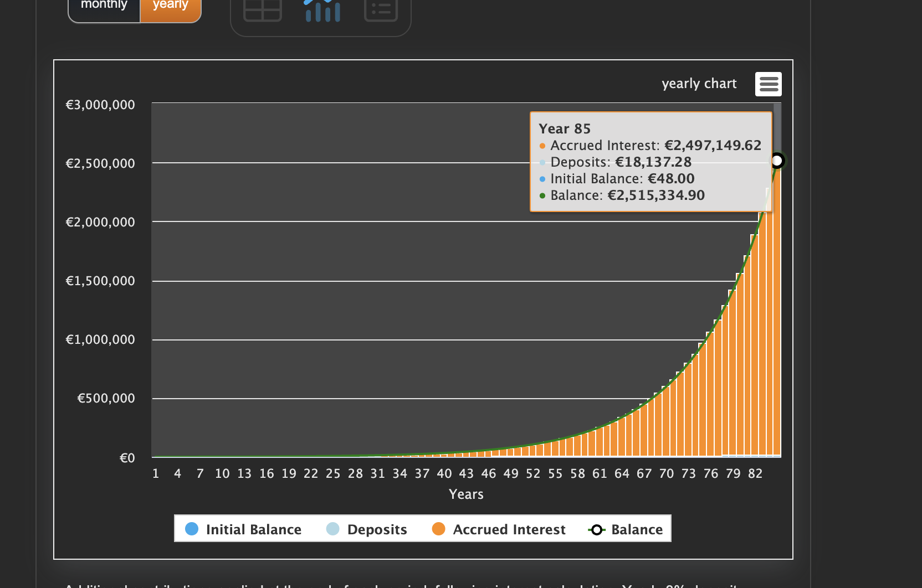Click the Initial Balance legend label
This screenshot has height=588, width=922.
[x=254, y=530]
